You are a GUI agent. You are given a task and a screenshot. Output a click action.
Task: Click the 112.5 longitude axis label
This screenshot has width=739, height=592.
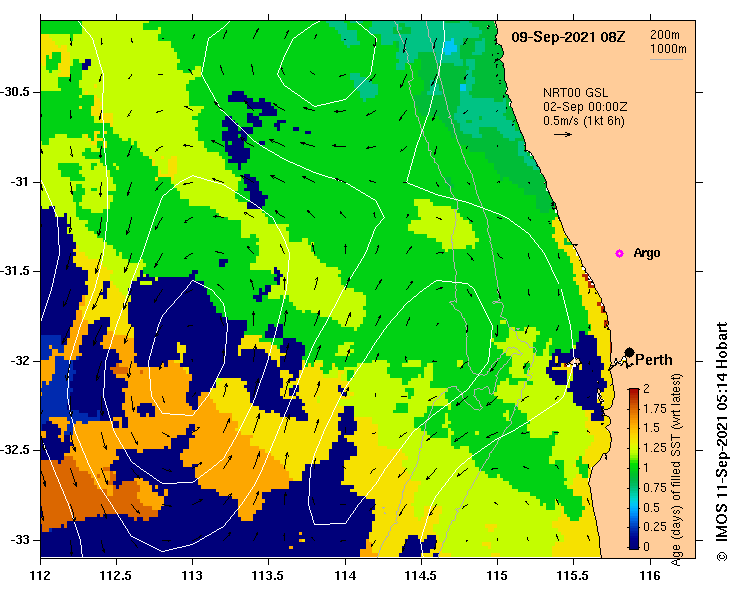click(x=116, y=576)
